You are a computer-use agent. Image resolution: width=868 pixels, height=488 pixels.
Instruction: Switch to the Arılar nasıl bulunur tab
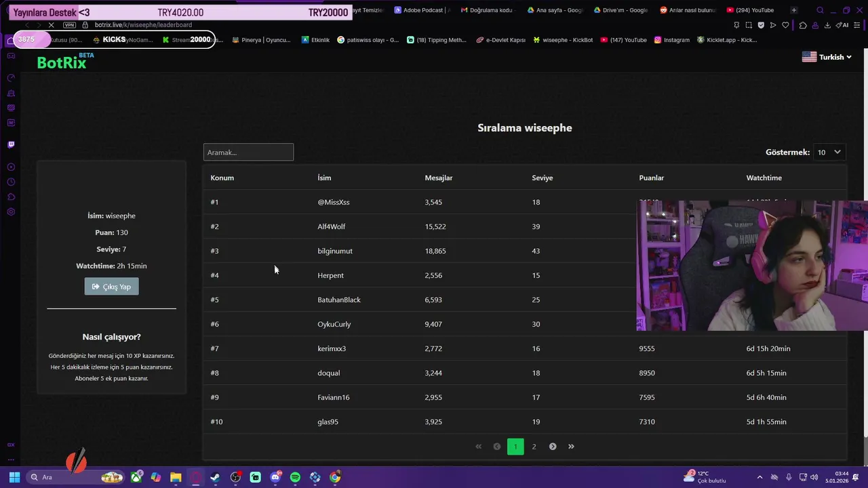coord(687,10)
